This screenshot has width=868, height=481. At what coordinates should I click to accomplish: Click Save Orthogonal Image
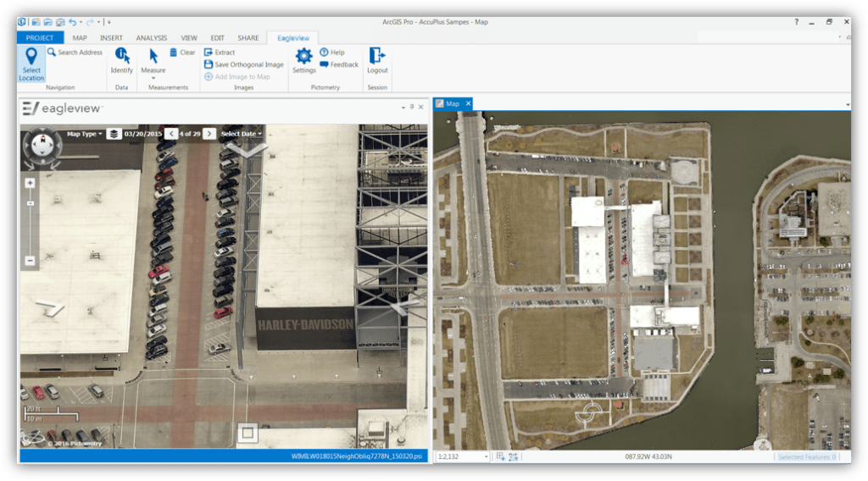tap(244, 64)
